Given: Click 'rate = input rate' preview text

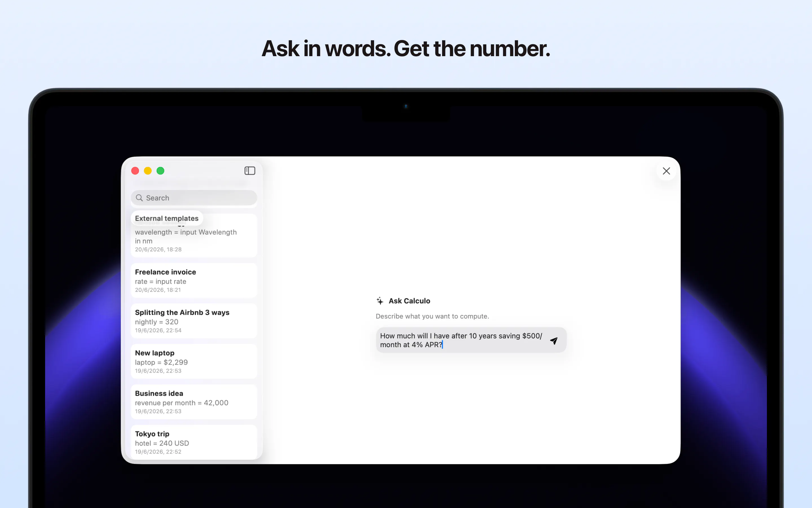Looking at the screenshot, I should pos(160,282).
